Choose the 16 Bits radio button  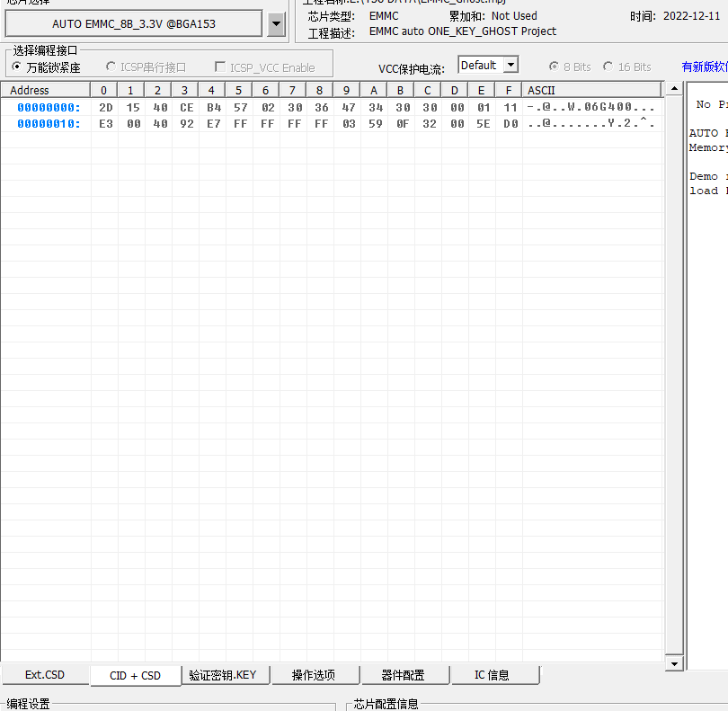pos(608,67)
